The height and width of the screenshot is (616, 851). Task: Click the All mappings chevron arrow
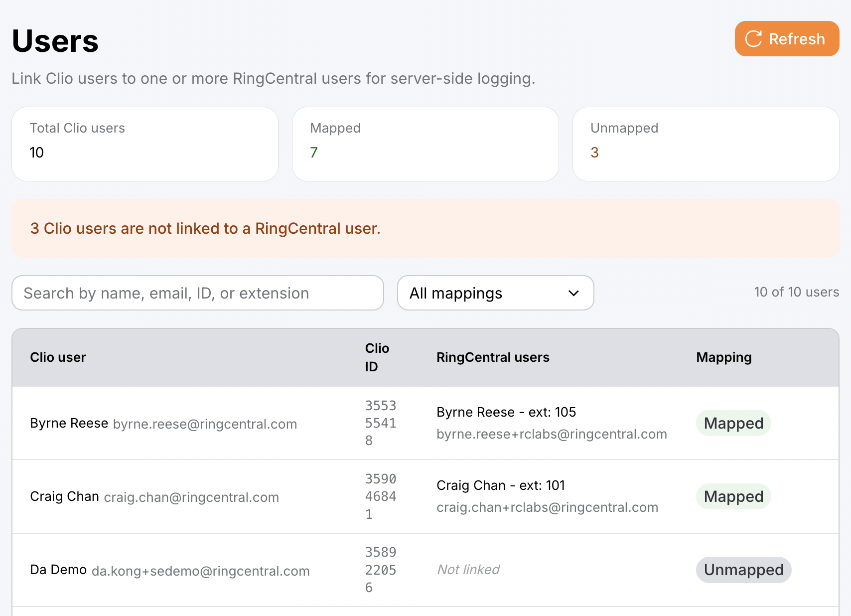click(x=573, y=293)
